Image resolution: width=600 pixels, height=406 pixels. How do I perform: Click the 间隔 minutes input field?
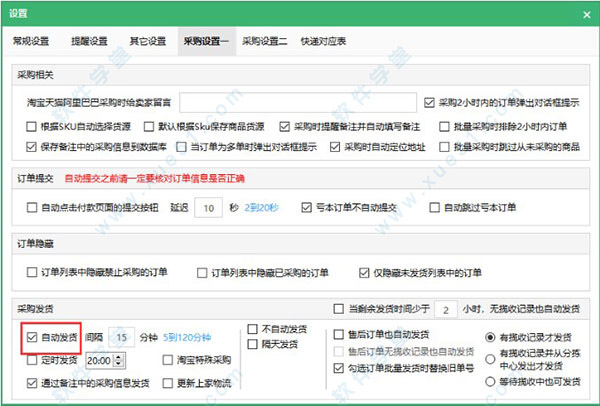[121, 338]
